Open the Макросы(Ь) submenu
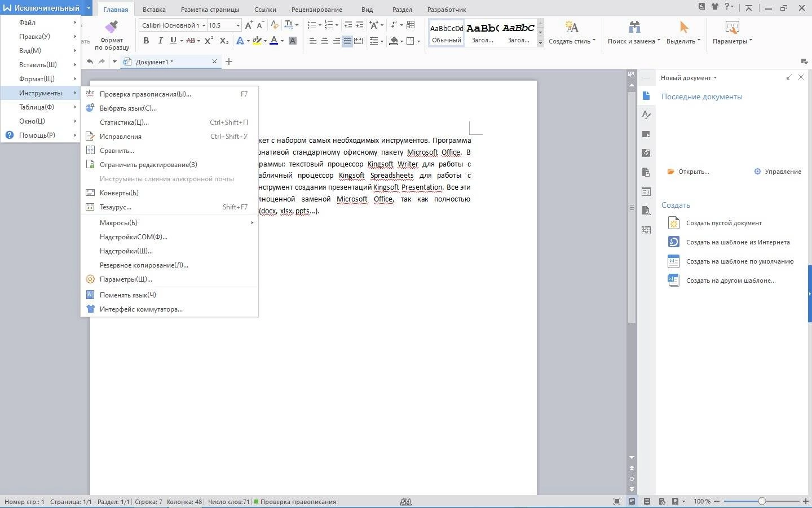812x508 pixels. [170, 223]
